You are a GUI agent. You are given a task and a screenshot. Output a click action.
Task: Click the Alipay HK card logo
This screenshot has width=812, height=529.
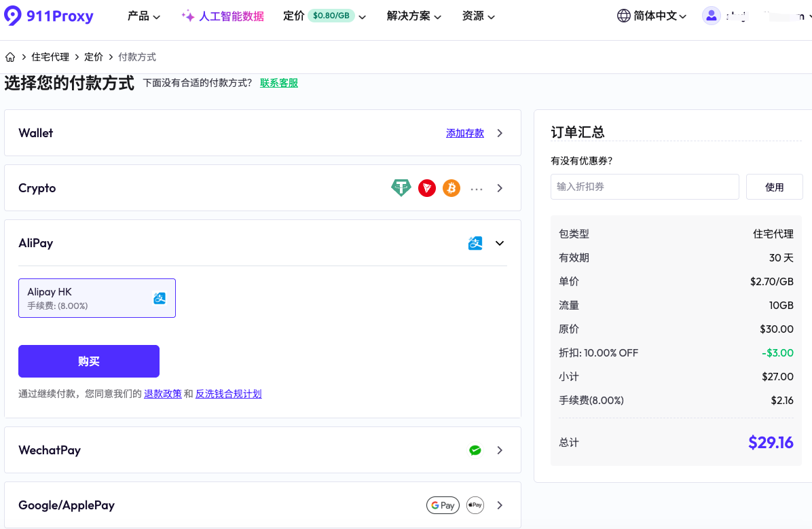tap(160, 298)
